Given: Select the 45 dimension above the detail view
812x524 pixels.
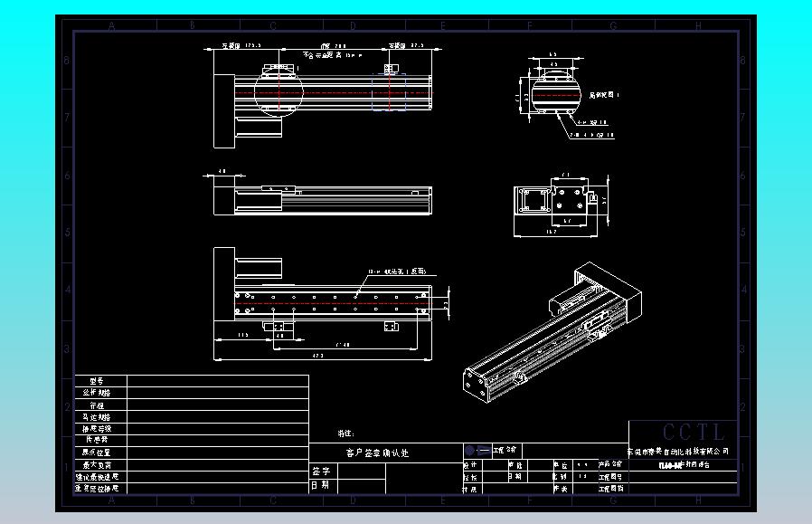Looking at the screenshot, I should tap(553, 64).
